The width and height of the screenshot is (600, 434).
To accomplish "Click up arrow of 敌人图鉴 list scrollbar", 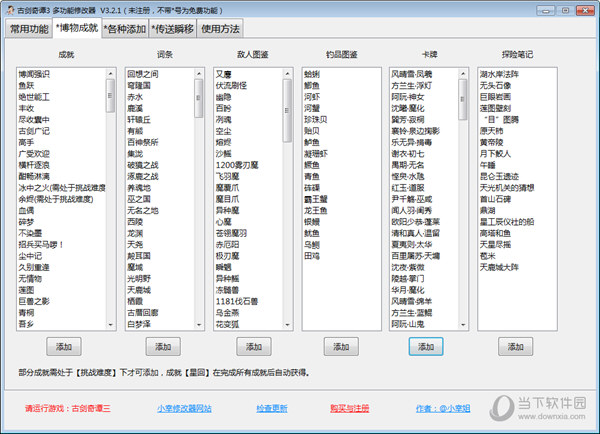I will (x=287, y=73).
